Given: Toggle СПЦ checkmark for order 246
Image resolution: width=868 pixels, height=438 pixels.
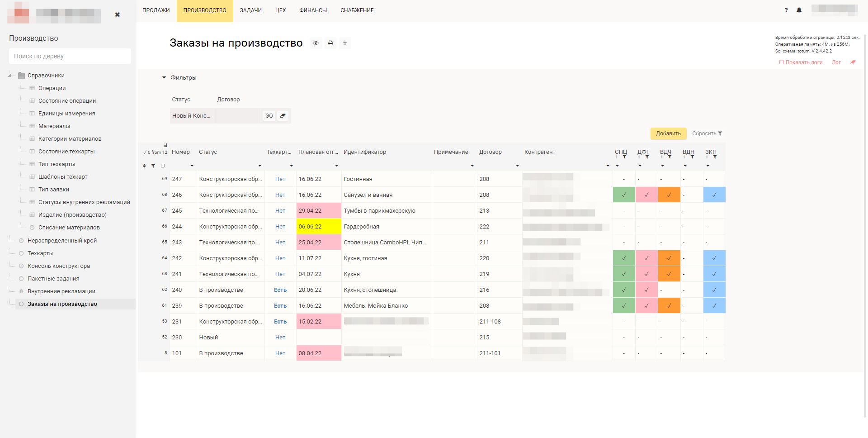Looking at the screenshot, I should pyautogui.click(x=624, y=195).
